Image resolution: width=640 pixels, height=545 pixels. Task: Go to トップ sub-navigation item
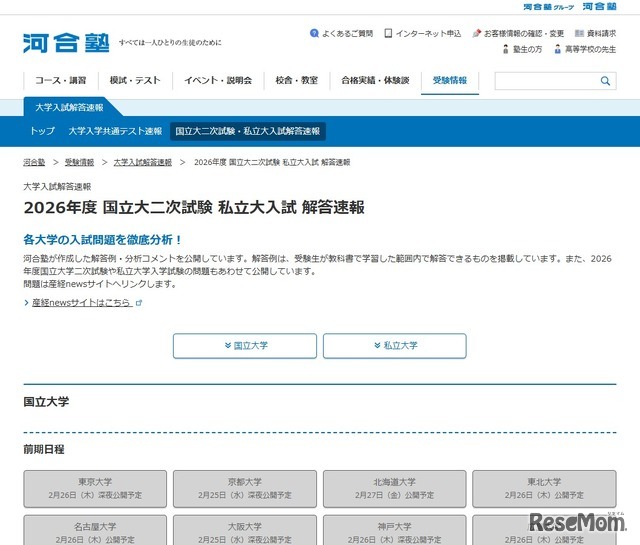click(x=42, y=131)
